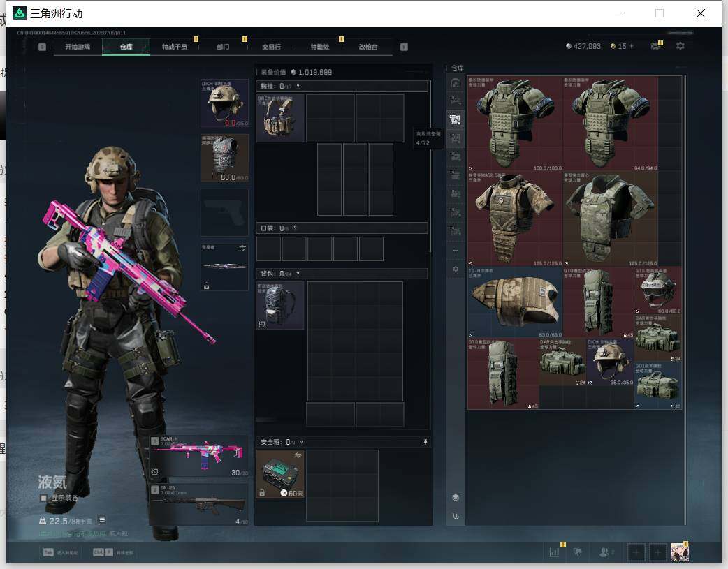Select the SR-25 weapon slot

tap(199, 505)
